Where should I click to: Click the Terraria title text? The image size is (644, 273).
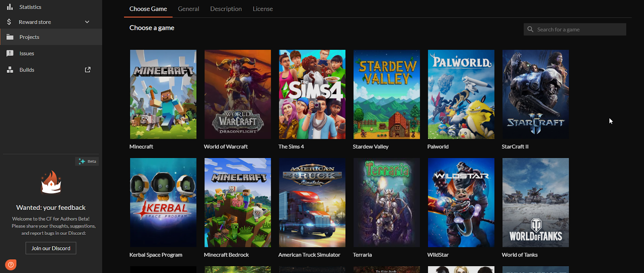tap(362, 255)
